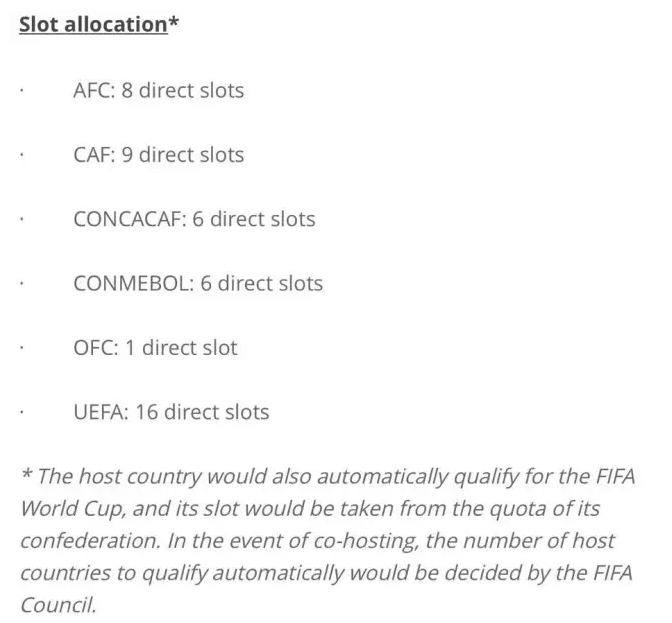Image resolution: width=672 pixels, height=623 pixels.
Task: Click the underlined "Slot allocation" heading
Action: (93, 25)
